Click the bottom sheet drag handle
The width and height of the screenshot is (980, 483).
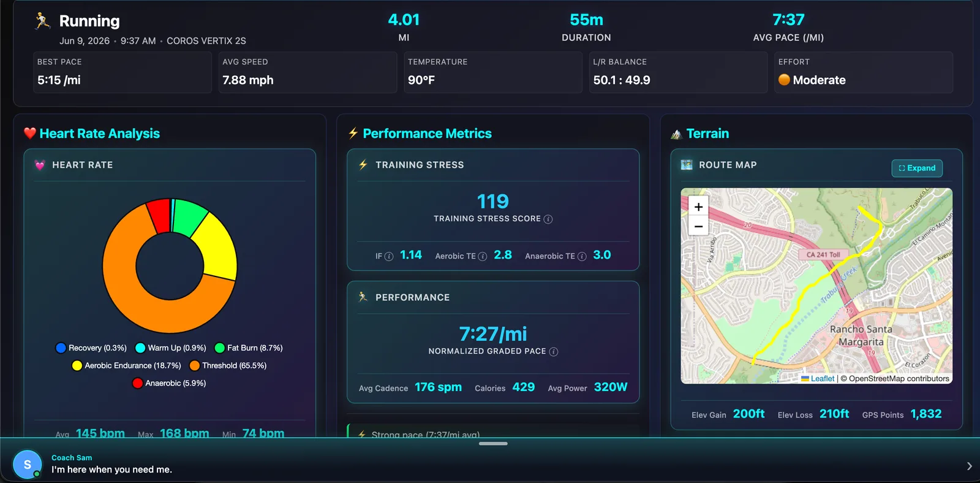point(493,443)
